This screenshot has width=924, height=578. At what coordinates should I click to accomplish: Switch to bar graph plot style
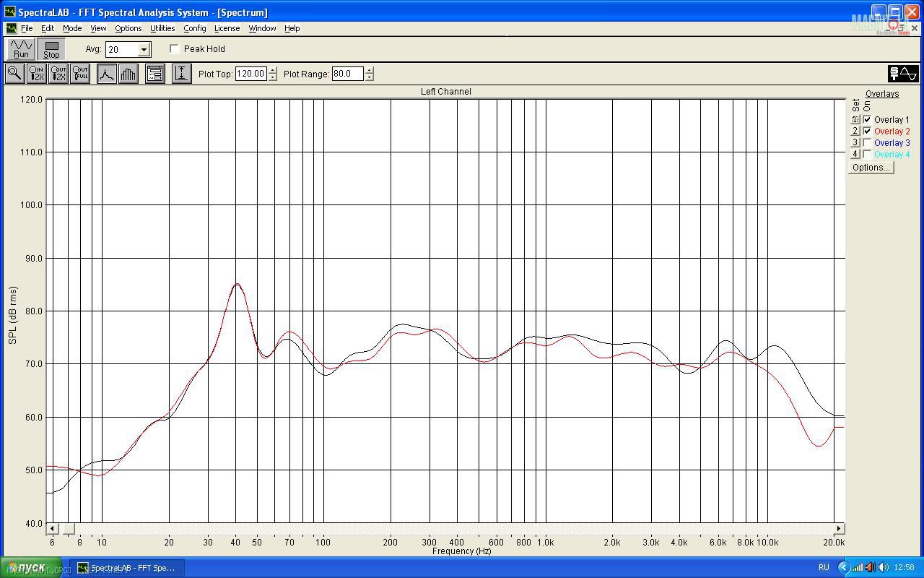pos(128,74)
